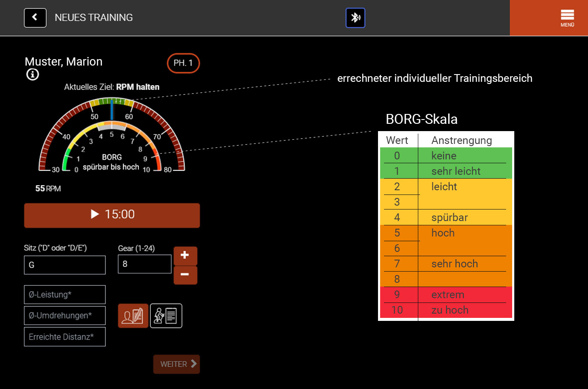Screen dimensions: 588x389
Task: Click the Gear value input field
Action: coord(144,264)
